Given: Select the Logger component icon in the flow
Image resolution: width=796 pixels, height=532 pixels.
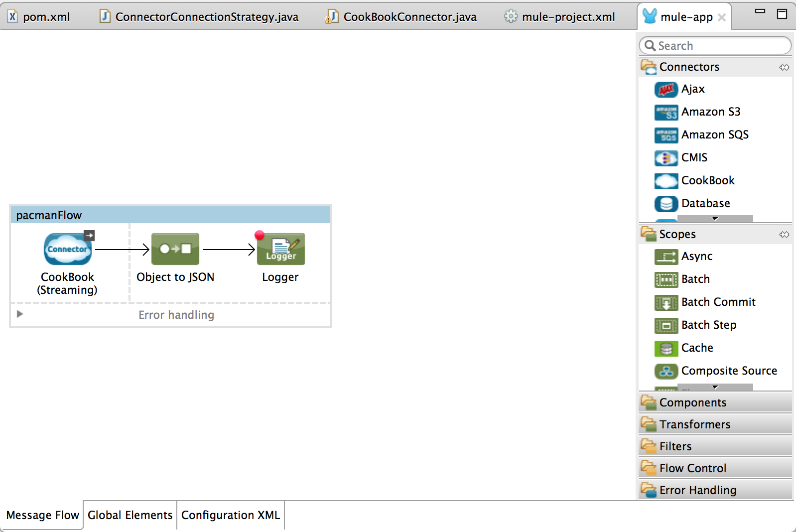Looking at the screenshot, I should click(281, 249).
